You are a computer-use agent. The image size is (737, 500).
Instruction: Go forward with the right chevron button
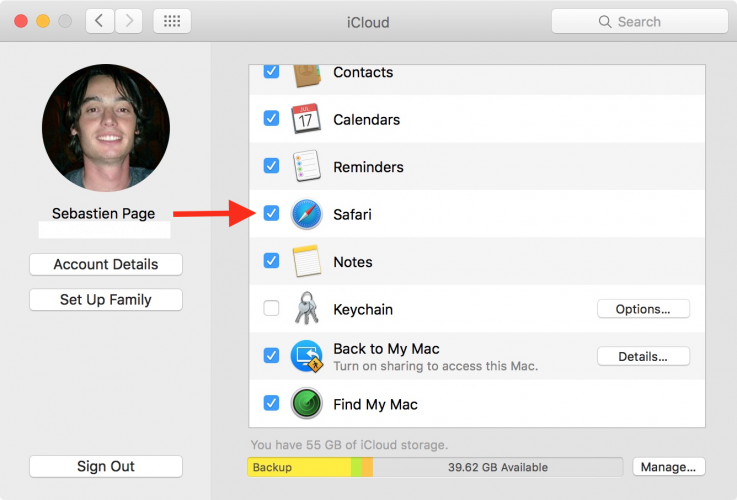coord(129,21)
